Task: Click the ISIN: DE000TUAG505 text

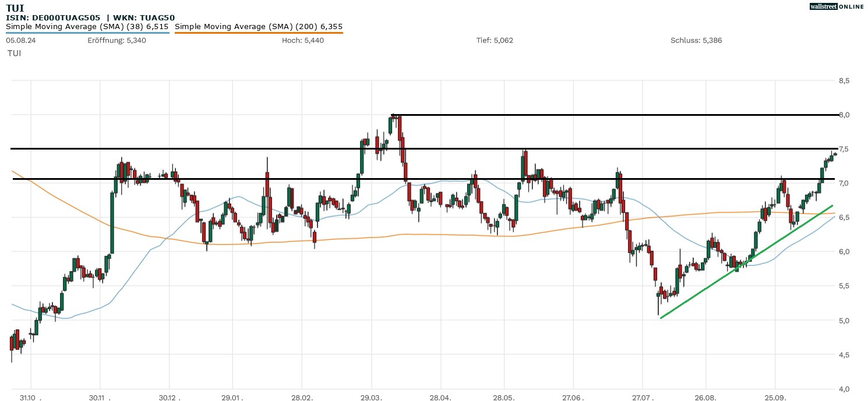Action: 53,18
